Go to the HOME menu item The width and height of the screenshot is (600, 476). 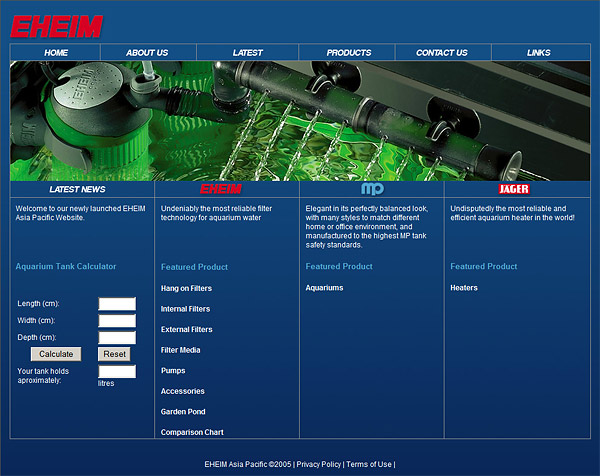pos(56,53)
